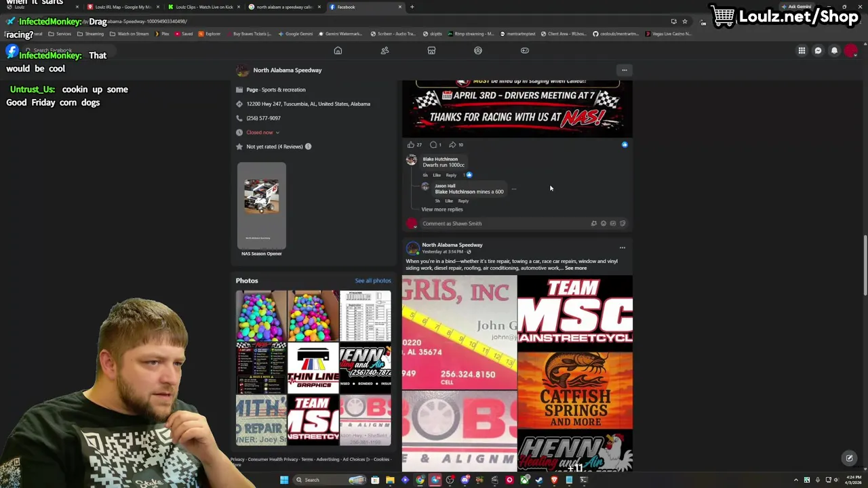Viewport: 868px width, 488px height.
Task: Open the emoji icon in comment box
Action: (603, 223)
